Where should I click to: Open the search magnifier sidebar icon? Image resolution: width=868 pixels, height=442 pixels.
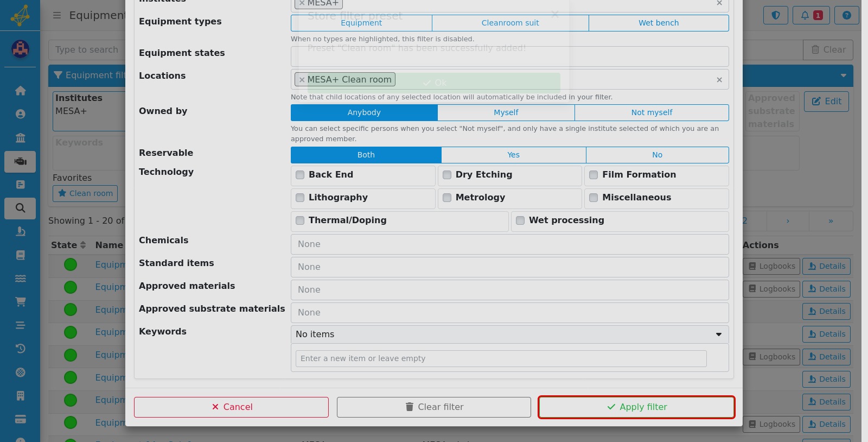click(20, 208)
